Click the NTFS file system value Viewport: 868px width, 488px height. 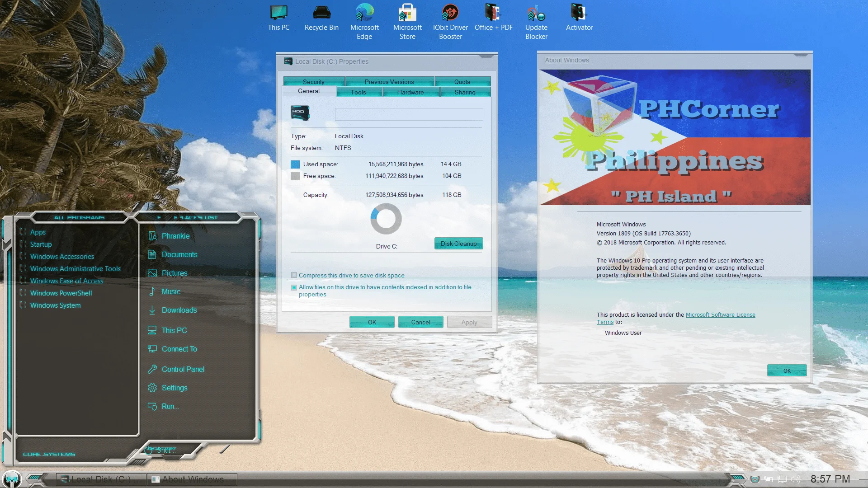(343, 148)
